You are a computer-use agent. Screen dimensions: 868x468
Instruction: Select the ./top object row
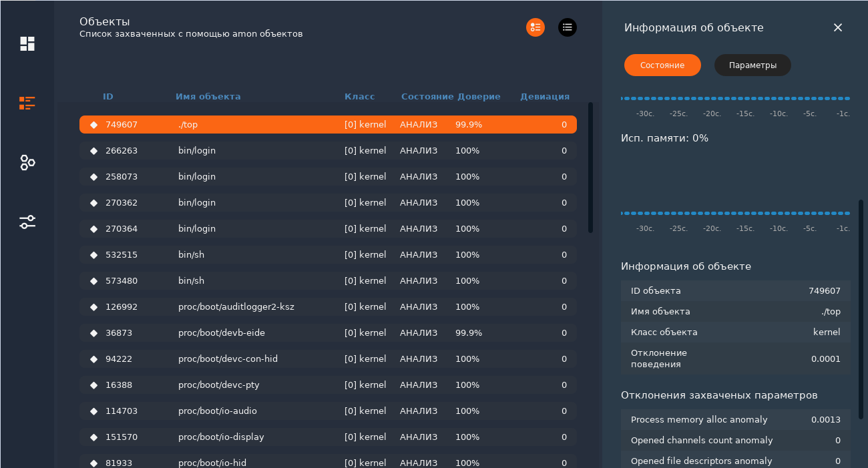click(x=327, y=125)
